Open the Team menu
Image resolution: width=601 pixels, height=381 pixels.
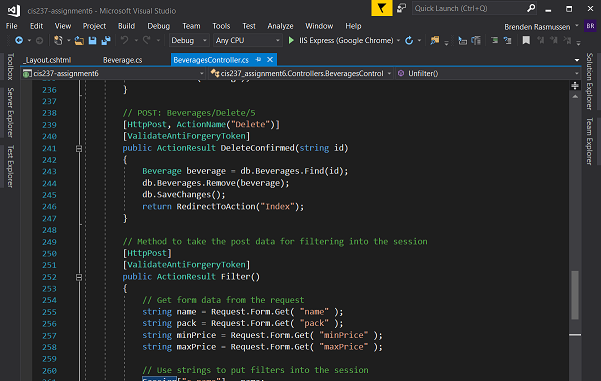[191, 26]
